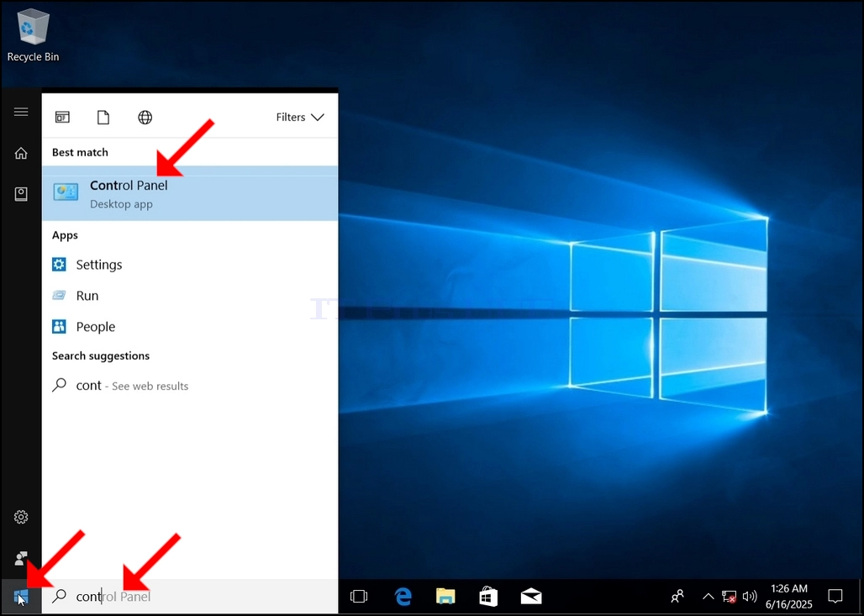The height and width of the screenshot is (616, 864).
Task: Open the clock showing 1:26 AM
Action: (x=789, y=596)
